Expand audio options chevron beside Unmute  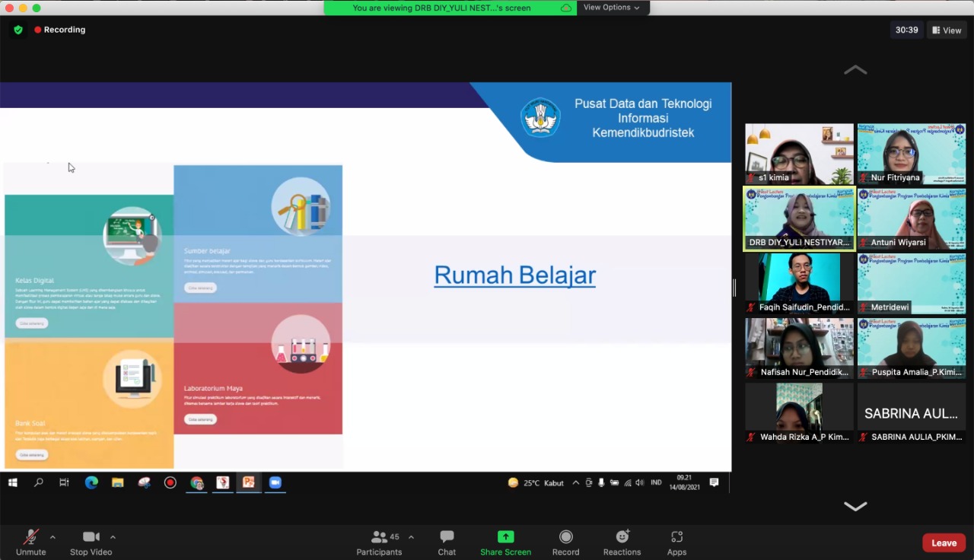point(53,537)
